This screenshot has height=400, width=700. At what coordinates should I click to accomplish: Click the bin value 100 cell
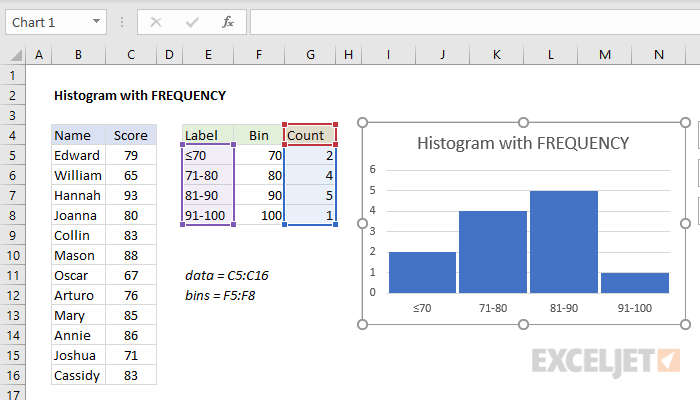pos(259,216)
